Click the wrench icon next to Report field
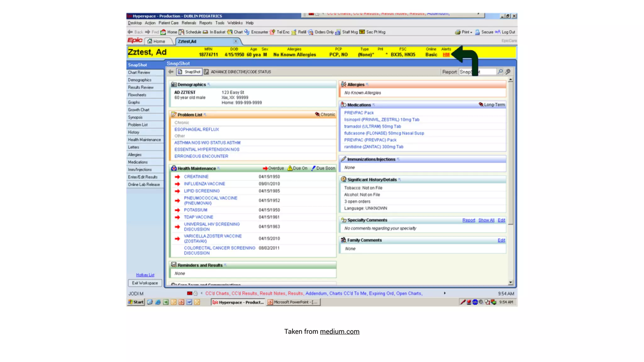 pos(508,72)
